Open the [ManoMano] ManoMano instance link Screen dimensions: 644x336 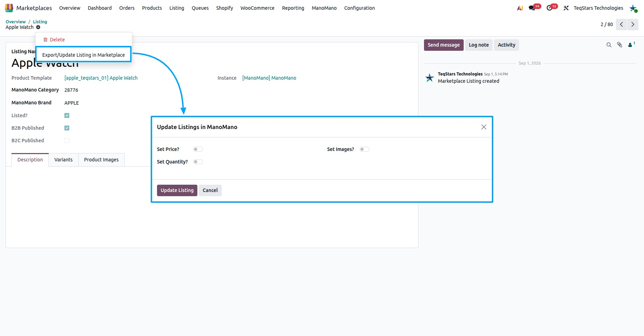[269, 78]
